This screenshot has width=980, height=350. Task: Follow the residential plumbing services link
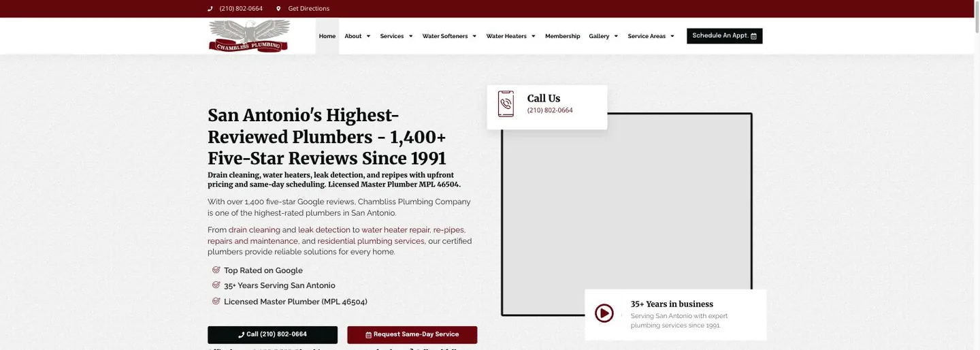point(371,241)
